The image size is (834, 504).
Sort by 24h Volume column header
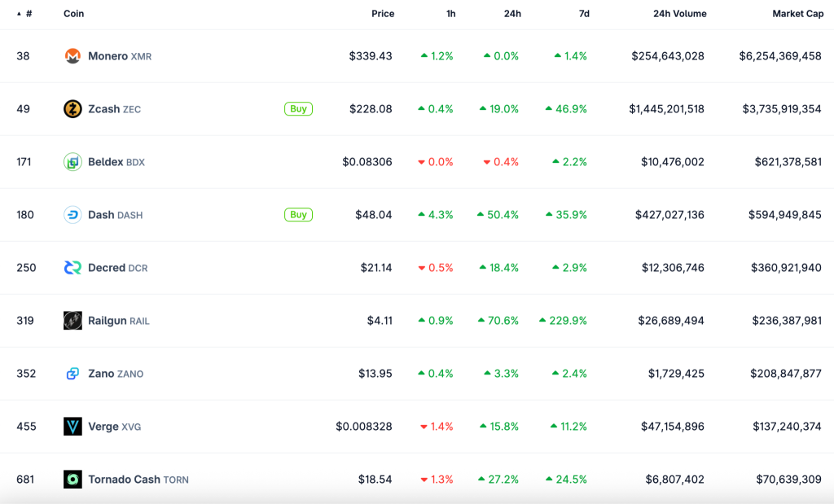(679, 14)
